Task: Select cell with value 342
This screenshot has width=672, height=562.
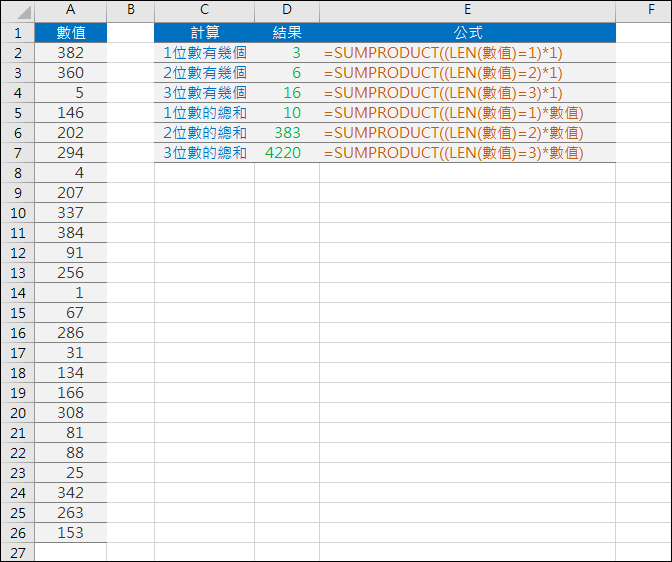Action: [71, 493]
